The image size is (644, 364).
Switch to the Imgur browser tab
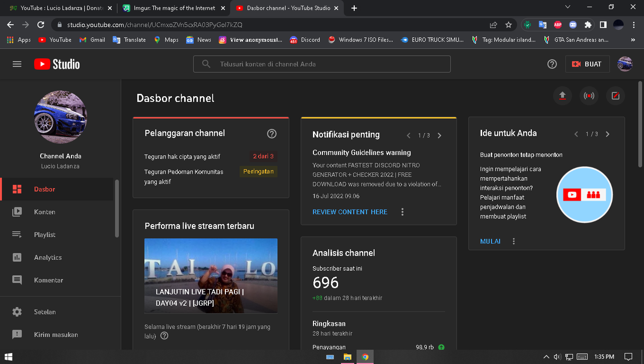click(174, 8)
